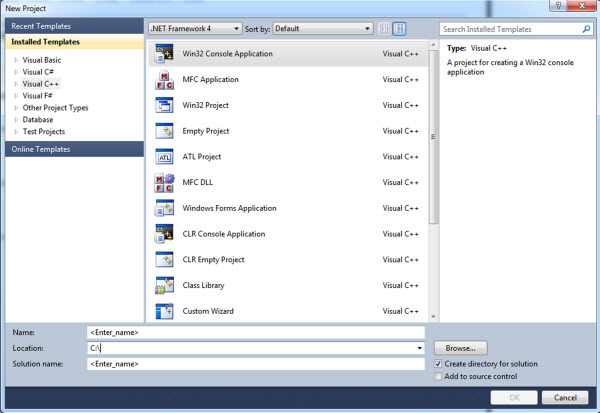Select Database in template tree
The width and height of the screenshot is (600, 413).
pyautogui.click(x=38, y=120)
